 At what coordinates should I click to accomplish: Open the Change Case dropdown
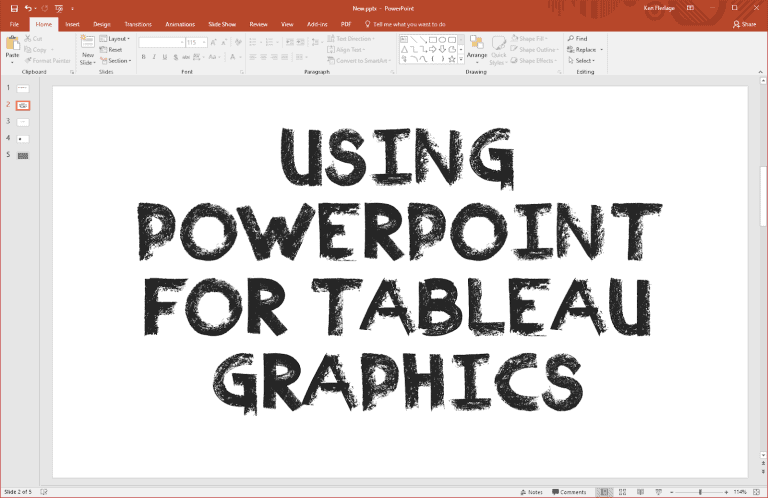point(214,57)
